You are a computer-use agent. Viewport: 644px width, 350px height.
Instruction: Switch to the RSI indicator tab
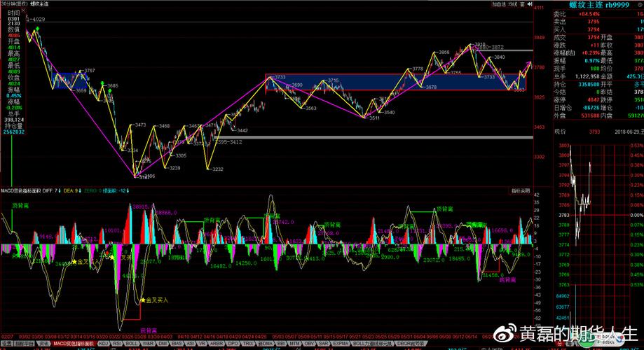point(117,344)
